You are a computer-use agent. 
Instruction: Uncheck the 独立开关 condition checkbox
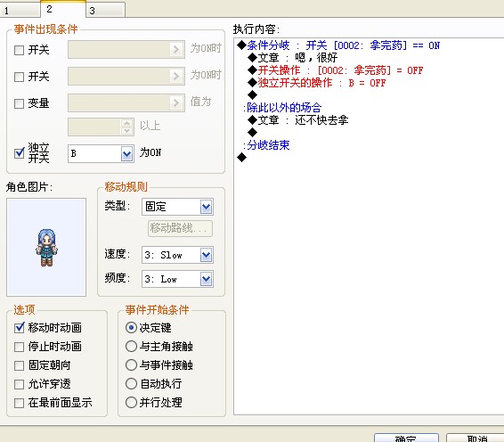[x=20, y=153]
